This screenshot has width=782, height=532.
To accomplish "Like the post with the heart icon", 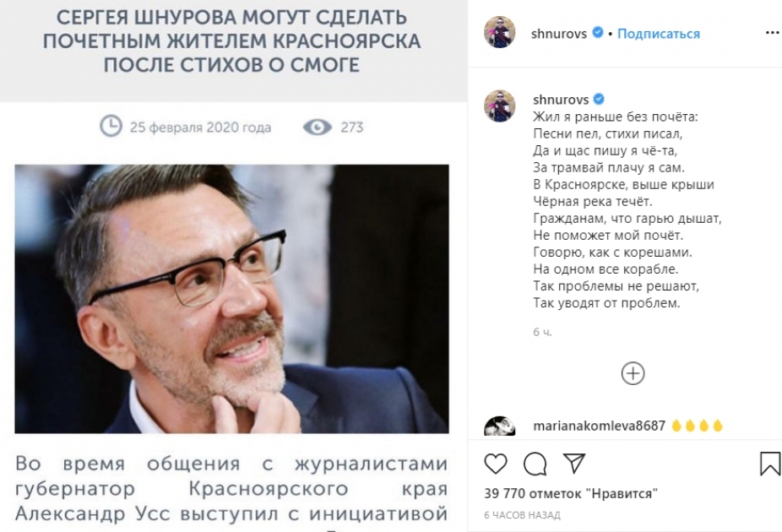I will pyautogui.click(x=495, y=464).
